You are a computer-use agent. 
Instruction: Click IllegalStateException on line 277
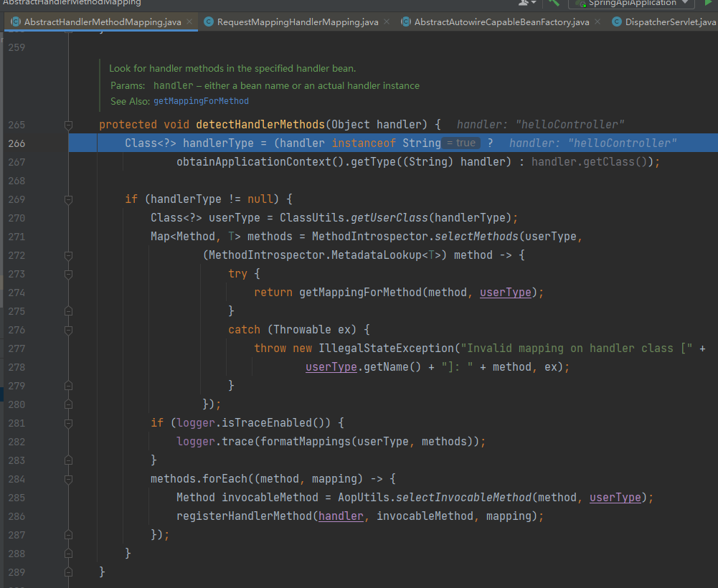click(386, 348)
